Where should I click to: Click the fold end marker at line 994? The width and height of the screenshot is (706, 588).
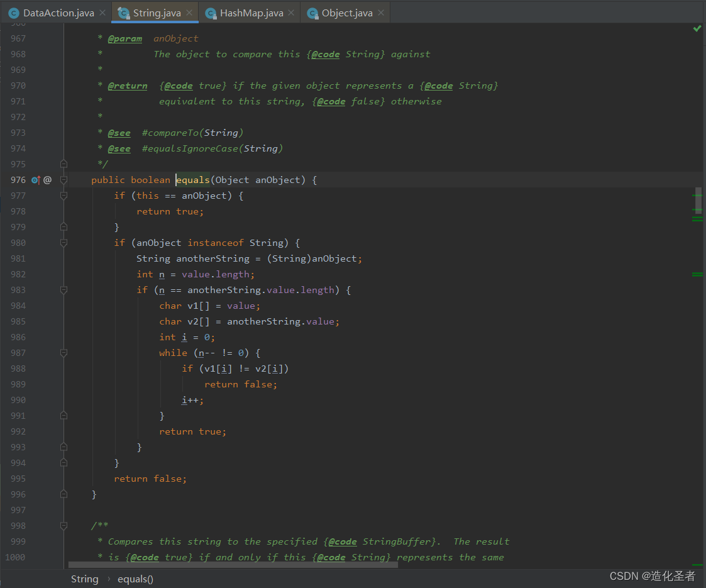pos(64,463)
